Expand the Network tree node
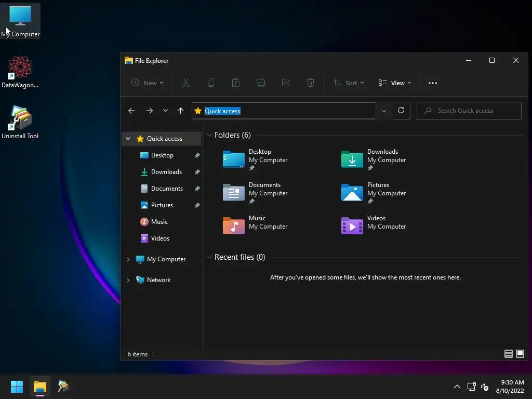This screenshot has height=399, width=532. 128,280
